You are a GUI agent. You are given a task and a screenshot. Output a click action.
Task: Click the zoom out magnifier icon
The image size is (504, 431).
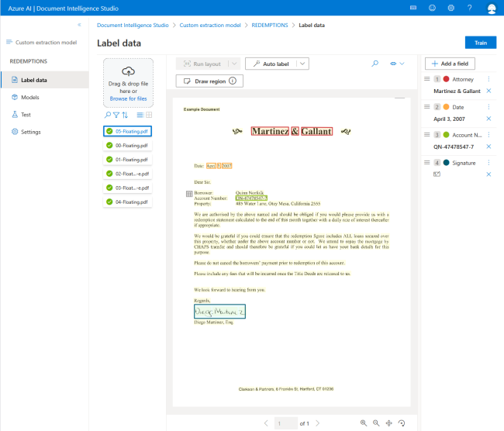pyautogui.click(x=375, y=422)
